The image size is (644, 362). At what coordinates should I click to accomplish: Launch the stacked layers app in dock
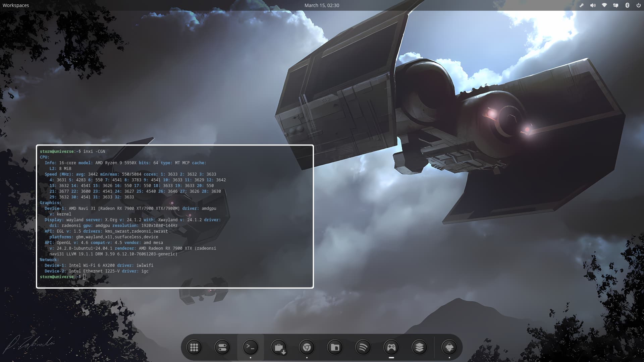[420, 348]
